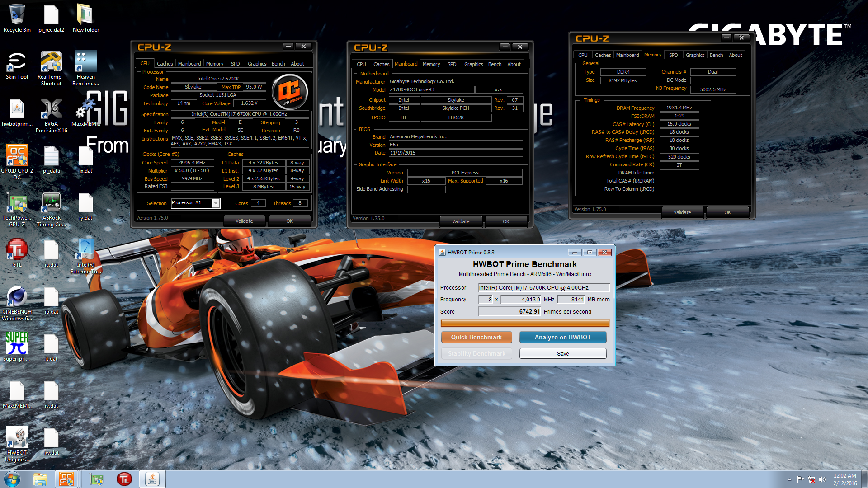The height and width of the screenshot is (488, 868).
Task: Click the orange benchmark progress bar
Action: pyautogui.click(x=525, y=323)
